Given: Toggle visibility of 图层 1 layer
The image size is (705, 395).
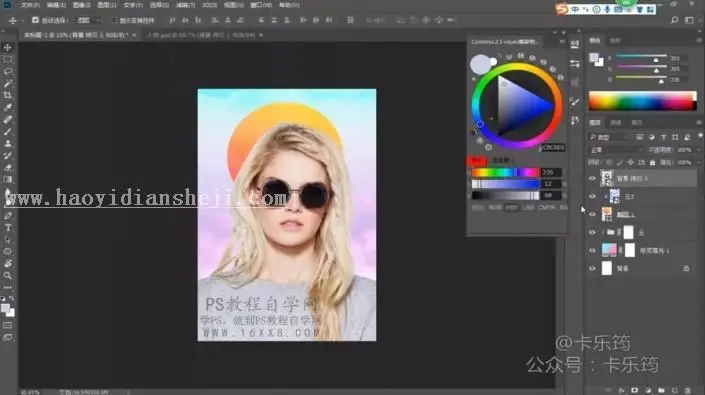Looking at the screenshot, I should click(592, 214).
